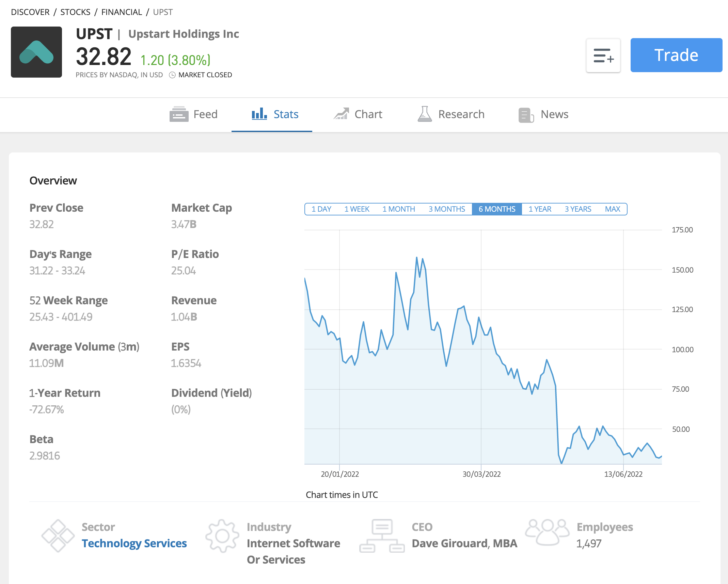Click the UPST breadcrumb item
The height and width of the screenshot is (584, 728).
pyautogui.click(x=163, y=12)
